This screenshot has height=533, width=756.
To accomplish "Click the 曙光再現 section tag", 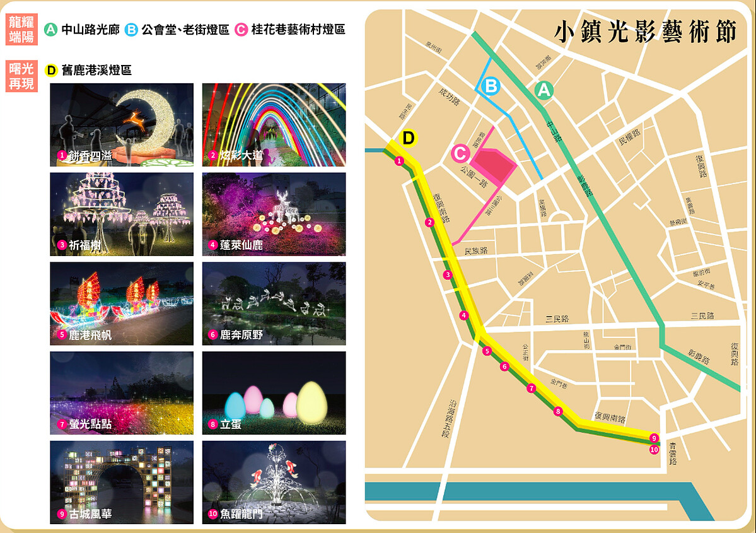I will pos(21,76).
